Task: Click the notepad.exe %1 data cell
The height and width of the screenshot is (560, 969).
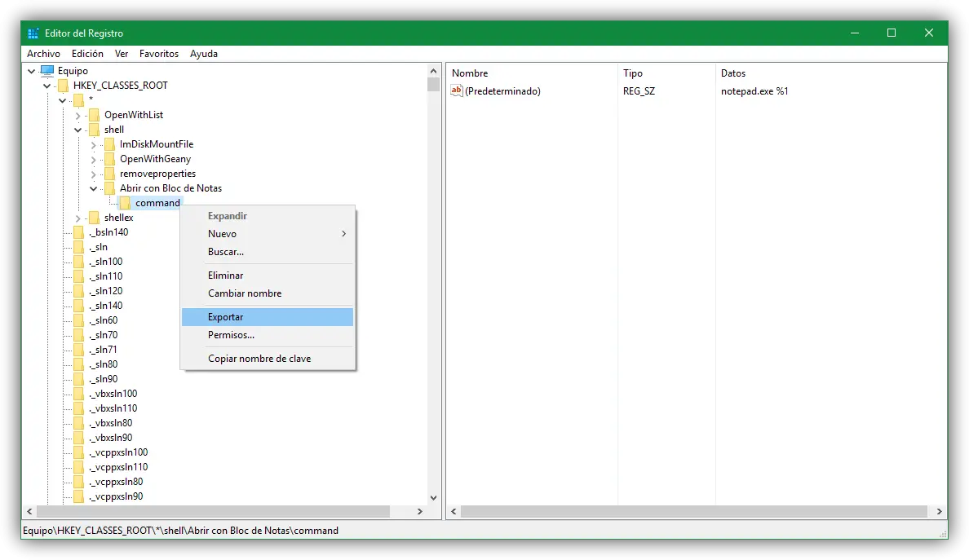Action: [x=754, y=91]
